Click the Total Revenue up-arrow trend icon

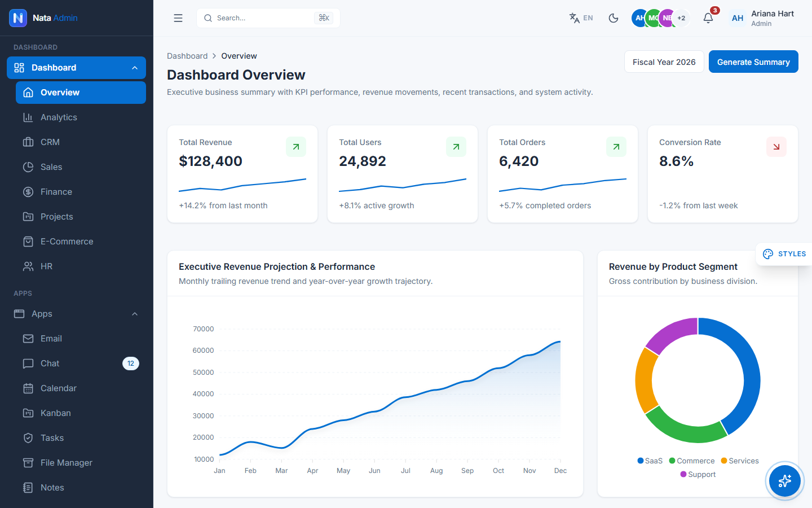coord(296,147)
